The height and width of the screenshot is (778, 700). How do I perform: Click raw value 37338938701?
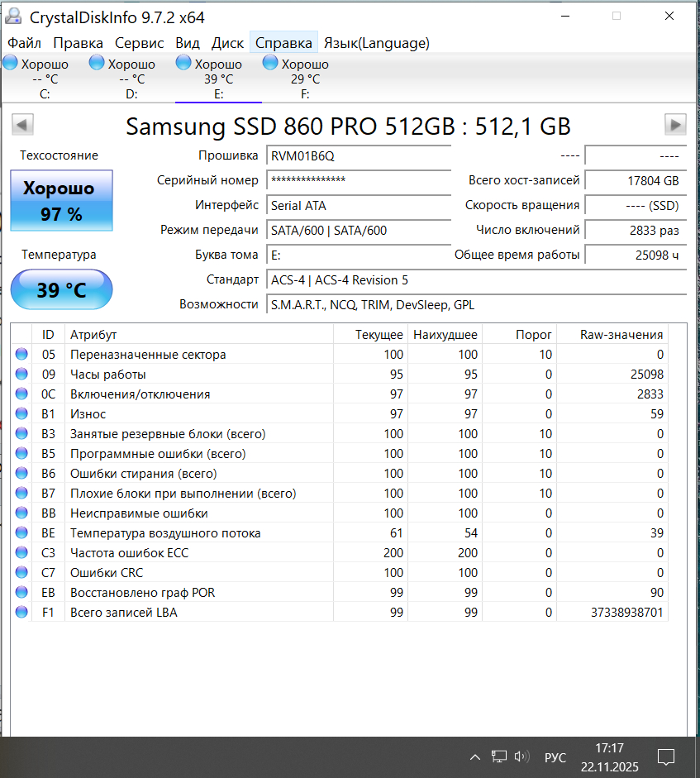coord(626,613)
